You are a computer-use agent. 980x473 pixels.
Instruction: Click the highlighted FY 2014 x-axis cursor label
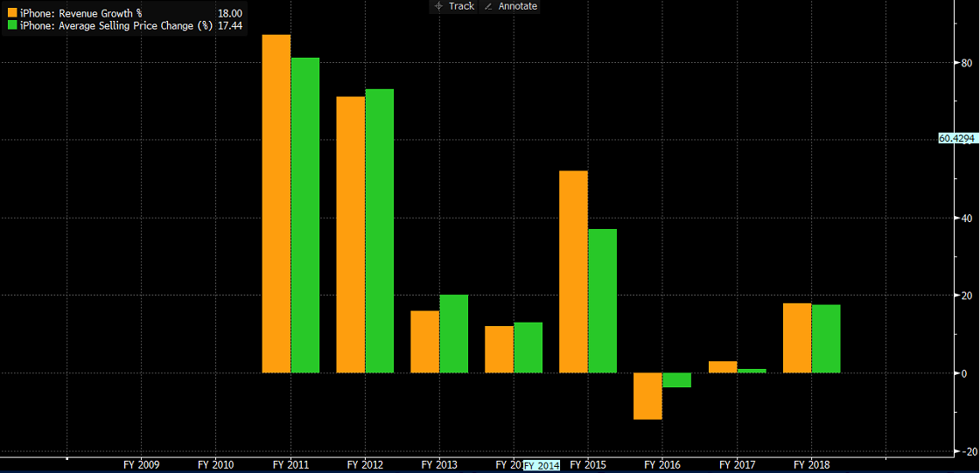(542, 465)
